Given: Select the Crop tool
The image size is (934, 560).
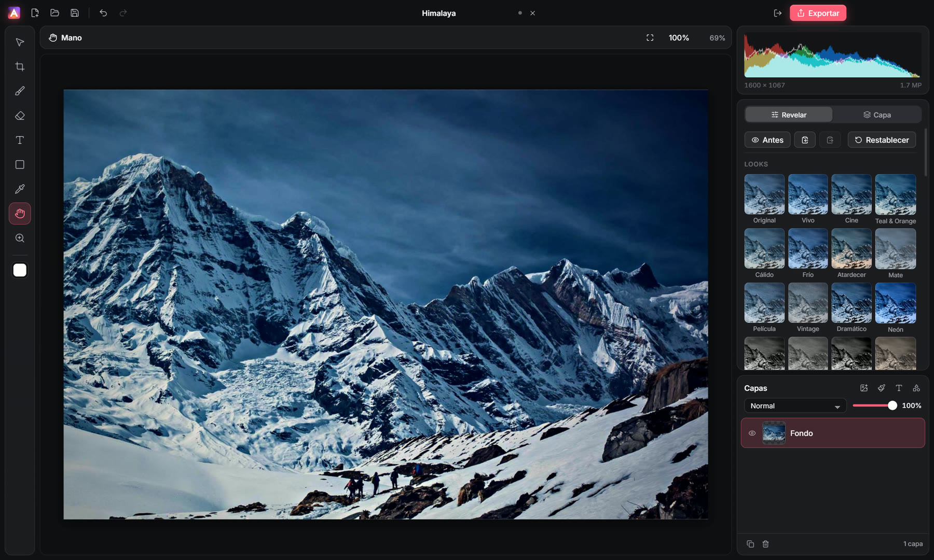Looking at the screenshot, I should coord(20,66).
